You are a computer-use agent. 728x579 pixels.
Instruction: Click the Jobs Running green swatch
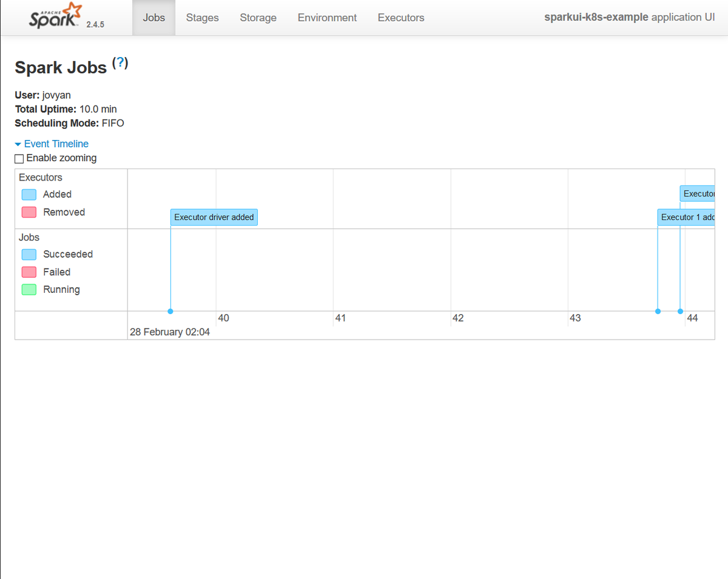29,290
